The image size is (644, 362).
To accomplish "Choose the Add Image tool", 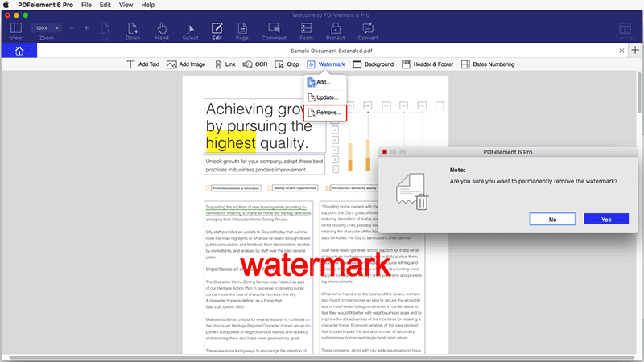I will click(186, 64).
